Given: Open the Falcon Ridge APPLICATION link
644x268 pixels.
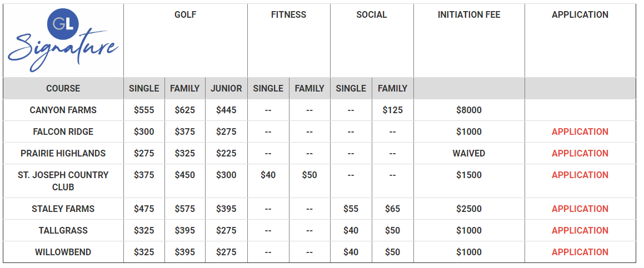Looking at the screenshot, I should (x=580, y=132).
